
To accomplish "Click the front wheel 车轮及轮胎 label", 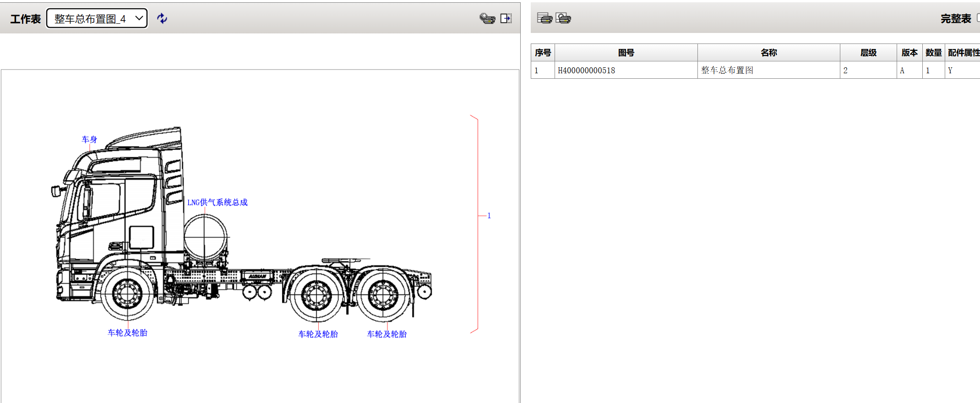I will coord(127,333).
